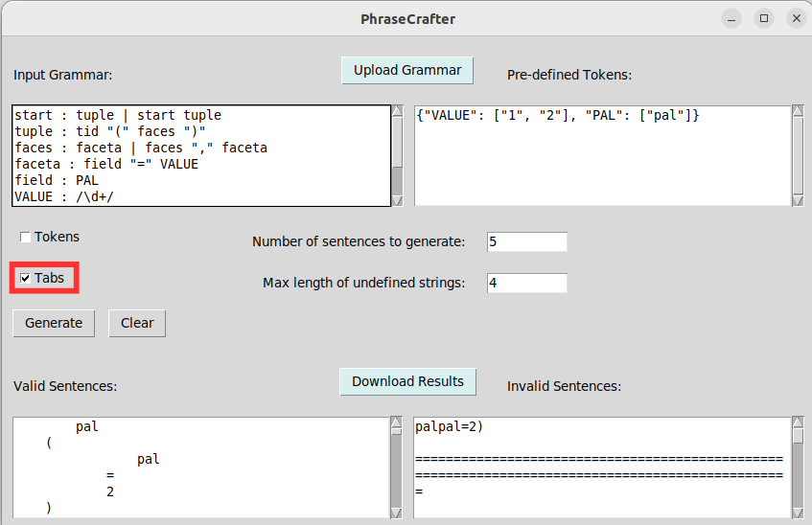
Task: Click down arrow on Input Grammar scrollbar
Action: pyautogui.click(x=398, y=199)
